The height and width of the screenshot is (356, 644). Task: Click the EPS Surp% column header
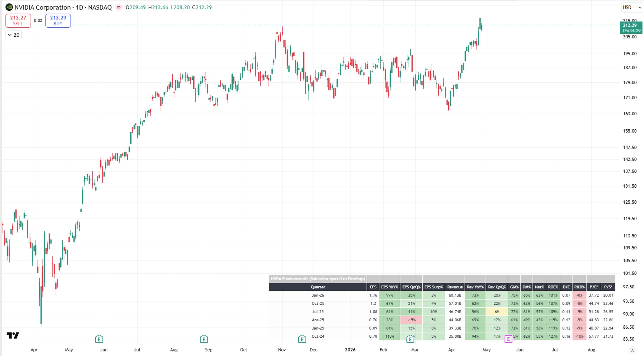click(434, 287)
